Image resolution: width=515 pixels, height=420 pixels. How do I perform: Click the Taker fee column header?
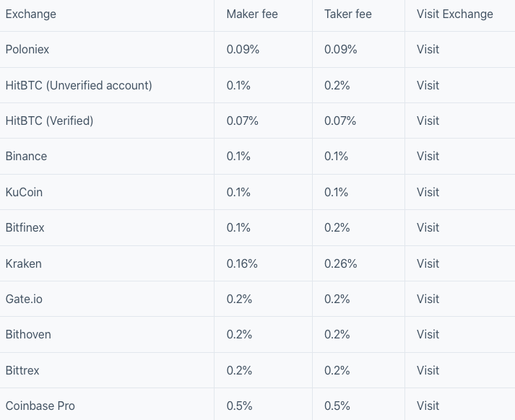pos(348,14)
